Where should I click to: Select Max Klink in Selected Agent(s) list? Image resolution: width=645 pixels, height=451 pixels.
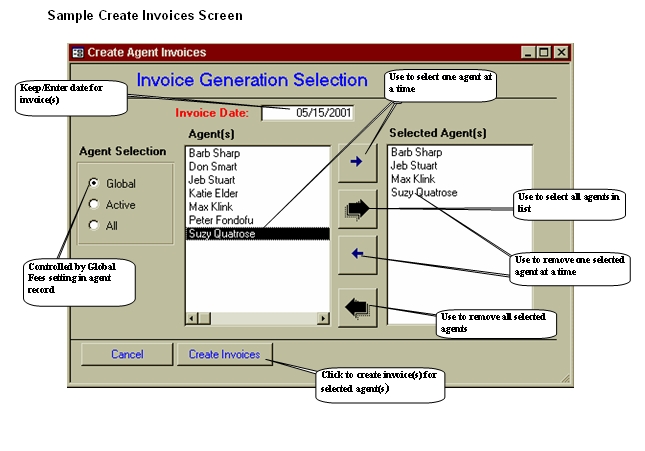click(x=459, y=179)
